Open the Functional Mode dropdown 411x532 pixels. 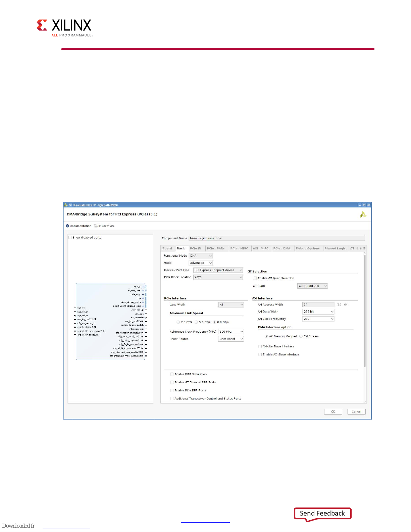(x=201, y=256)
